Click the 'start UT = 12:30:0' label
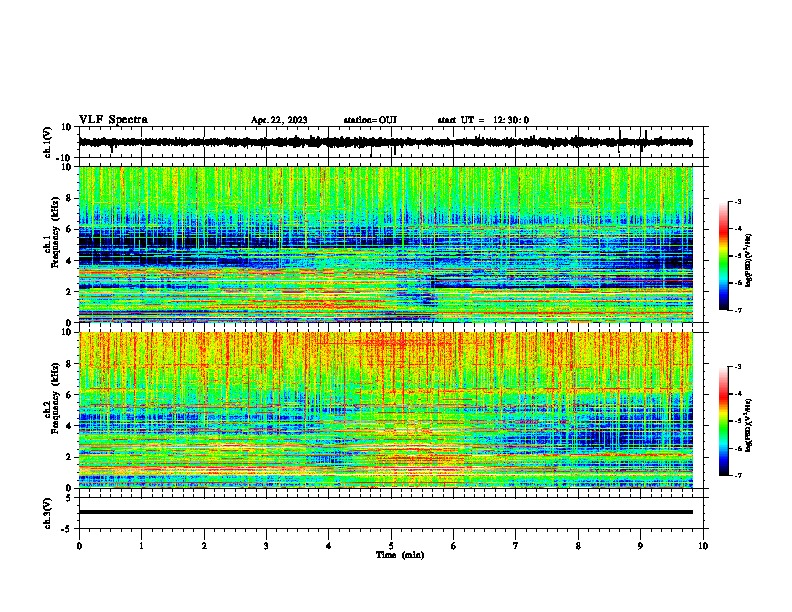The width and height of the screenshot is (792, 612). [x=483, y=120]
